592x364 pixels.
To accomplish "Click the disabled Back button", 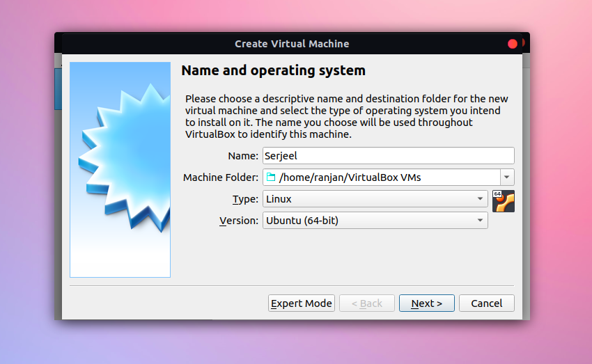I will [367, 303].
